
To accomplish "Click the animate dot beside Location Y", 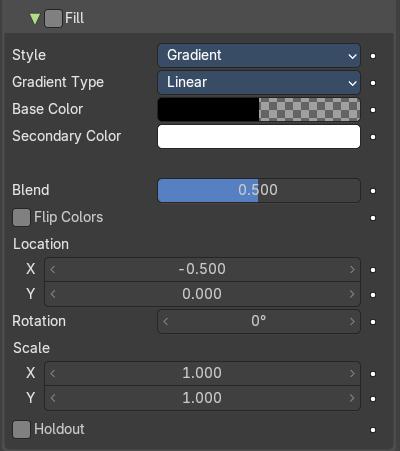I will point(373,295).
